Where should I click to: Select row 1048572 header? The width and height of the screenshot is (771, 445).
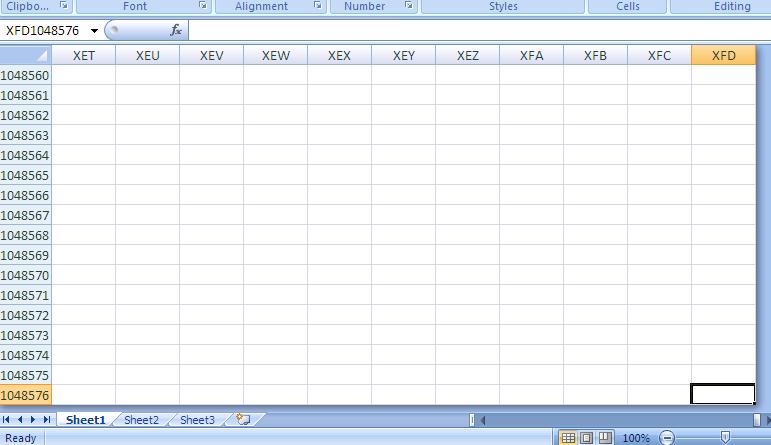[x=26, y=315]
